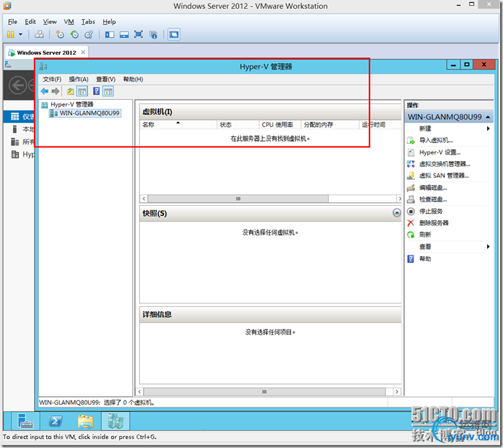
Task: Click the CPU 使用率 column header
Action: coord(280,125)
